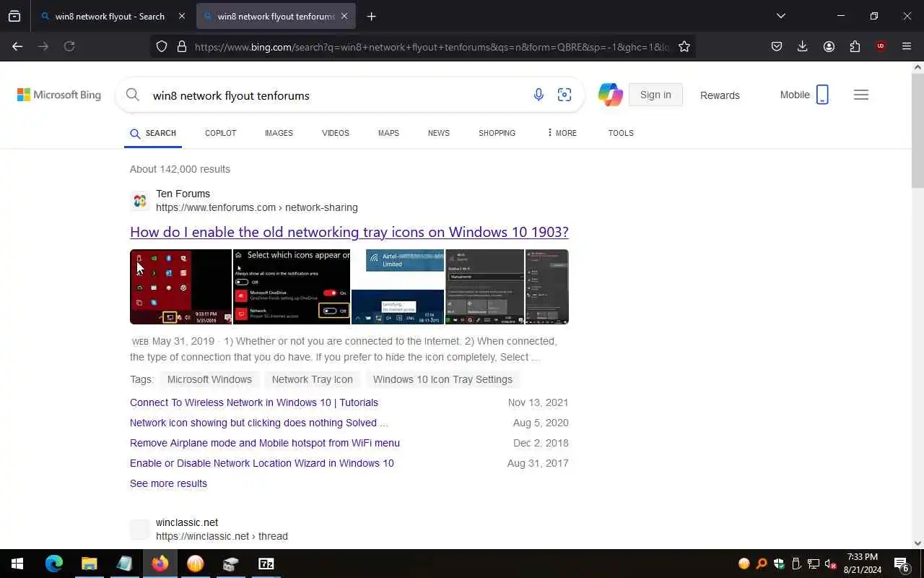
Task: Open the notification action center
Action: (x=901, y=564)
